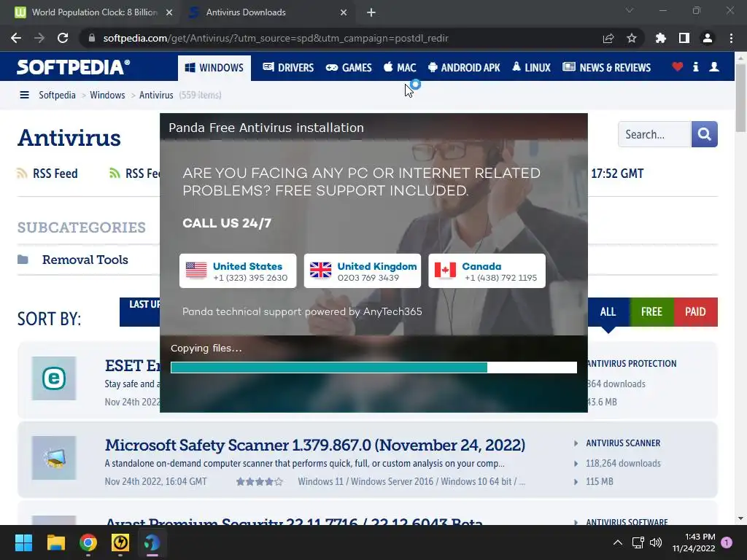Click the Windows breadcrumb link
747x560 pixels.
pos(107,96)
